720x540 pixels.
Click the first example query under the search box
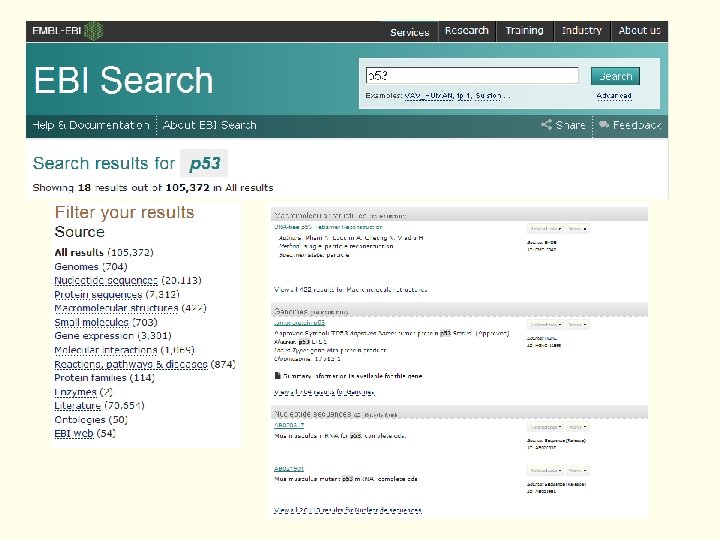coord(428,96)
